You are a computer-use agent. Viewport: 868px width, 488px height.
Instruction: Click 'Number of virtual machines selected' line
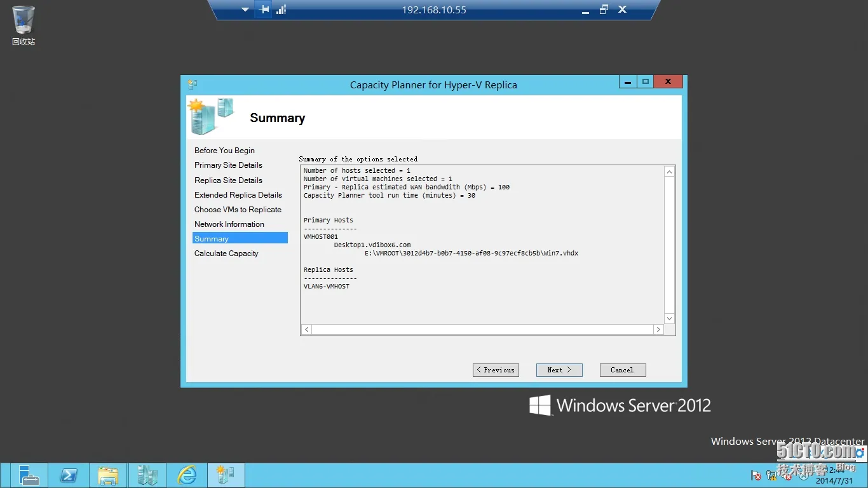click(378, 179)
